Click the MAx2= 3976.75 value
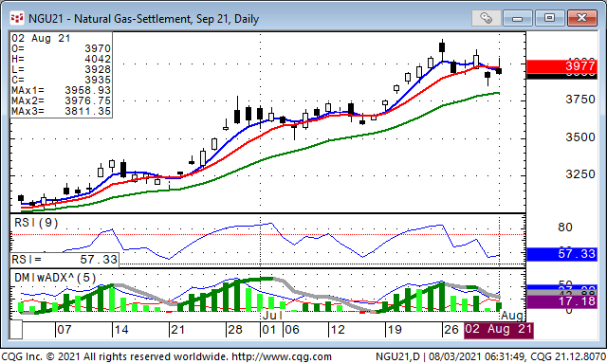 click(x=61, y=101)
